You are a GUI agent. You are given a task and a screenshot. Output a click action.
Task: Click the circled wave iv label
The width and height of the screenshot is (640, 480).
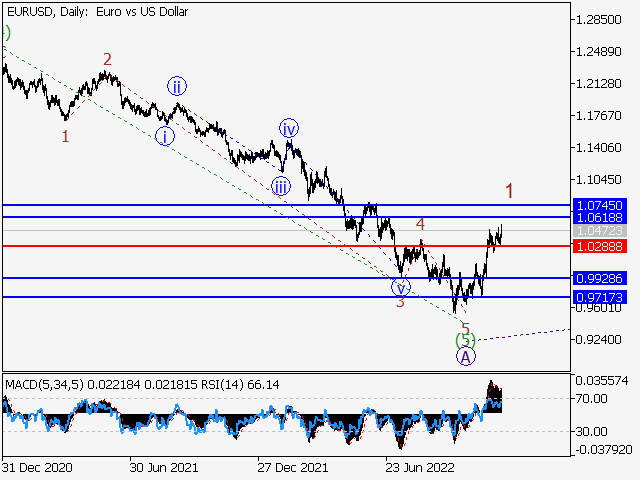289,129
